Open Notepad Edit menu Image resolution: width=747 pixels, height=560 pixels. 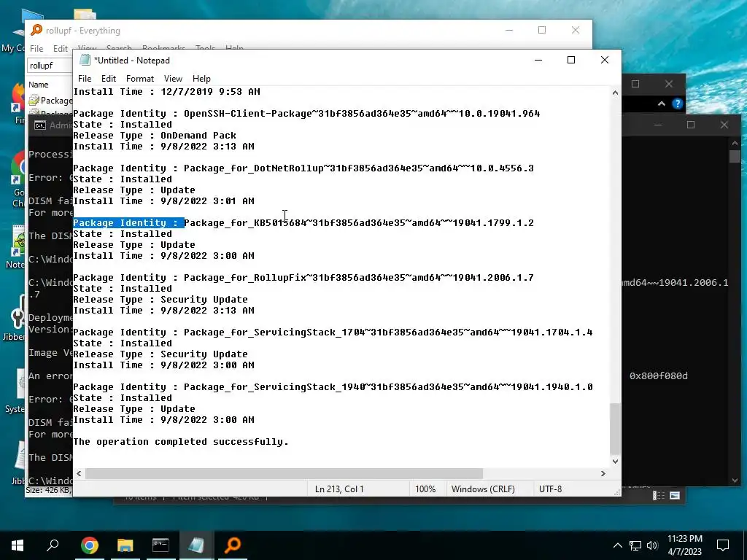[109, 79]
